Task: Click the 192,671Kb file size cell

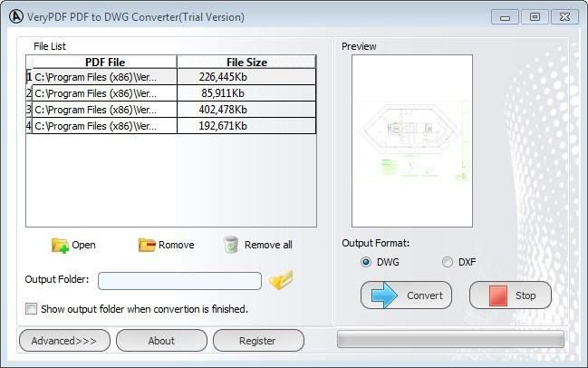Action: click(x=246, y=126)
